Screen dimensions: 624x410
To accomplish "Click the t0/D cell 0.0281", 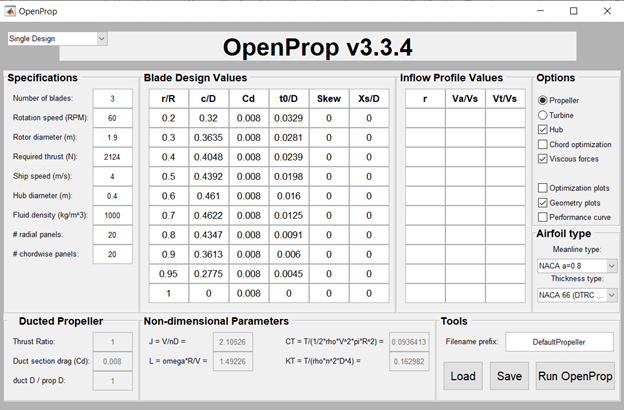I will pyautogui.click(x=289, y=137).
